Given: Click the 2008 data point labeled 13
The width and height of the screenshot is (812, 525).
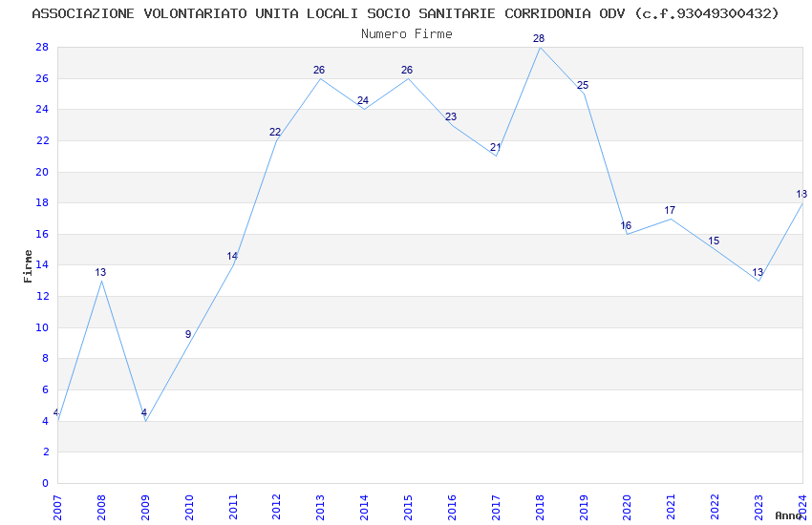Looking at the screenshot, I should coord(100,273).
